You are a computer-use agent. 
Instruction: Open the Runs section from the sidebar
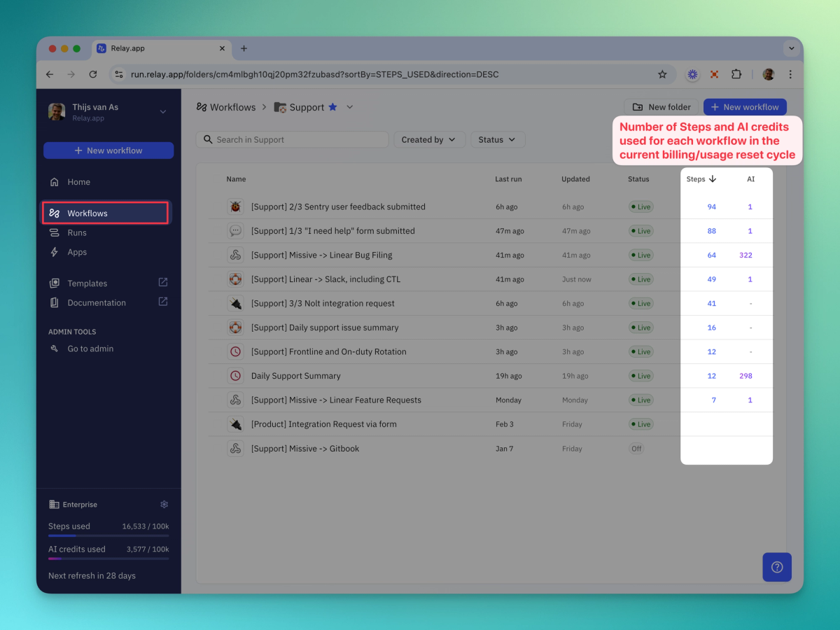point(77,232)
